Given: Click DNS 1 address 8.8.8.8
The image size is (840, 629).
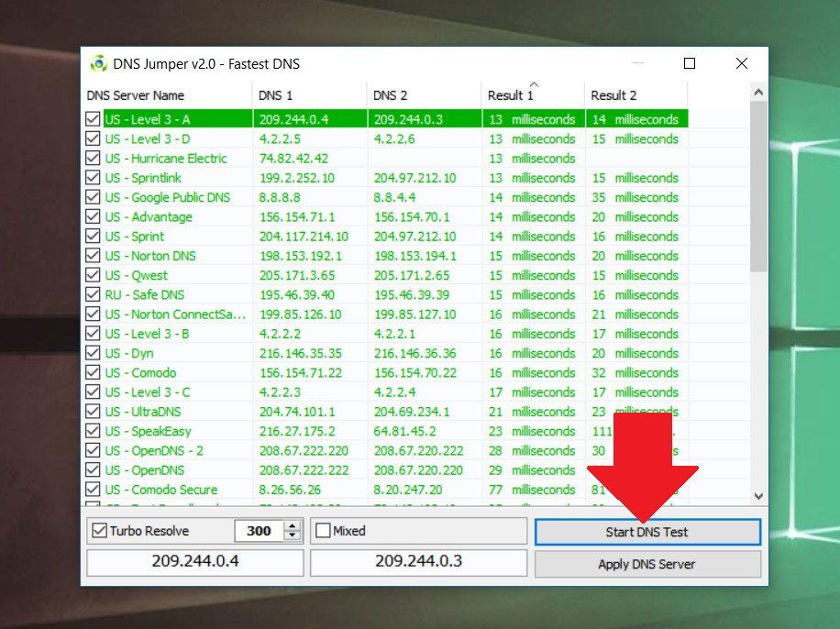Looking at the screenshot, I should pyautogui.click(x=280, y=196).
